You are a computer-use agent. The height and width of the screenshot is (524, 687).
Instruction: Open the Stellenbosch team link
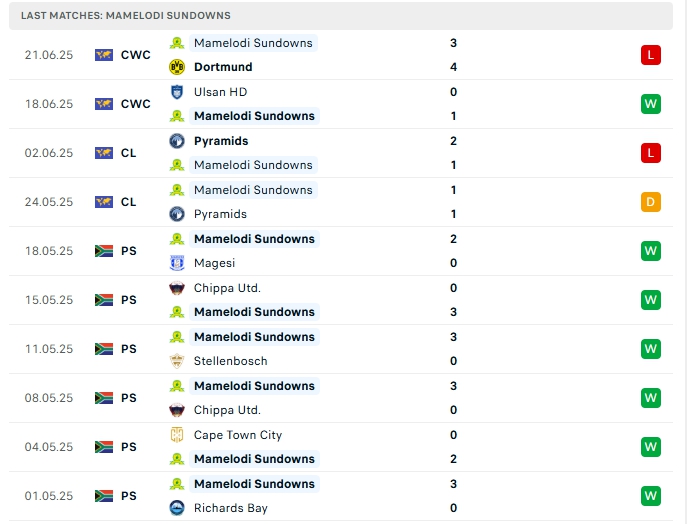(x=230, y=361)
